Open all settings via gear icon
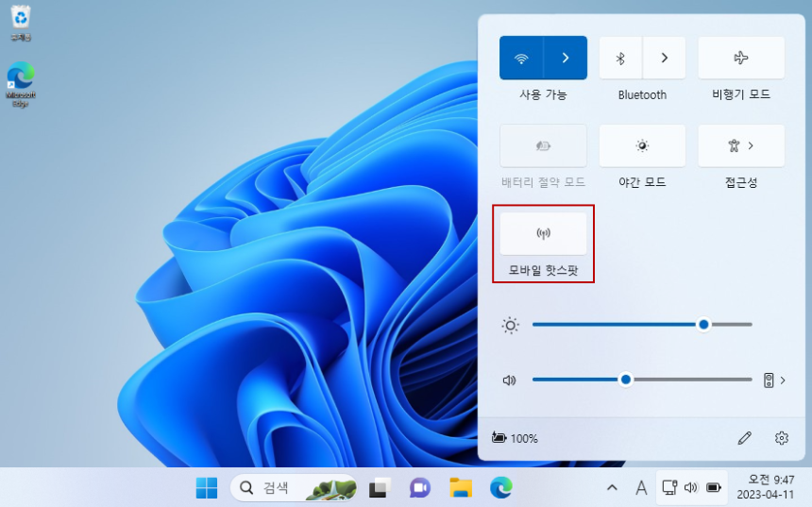This screenshot has width=812, height=507. coord(782,438)
